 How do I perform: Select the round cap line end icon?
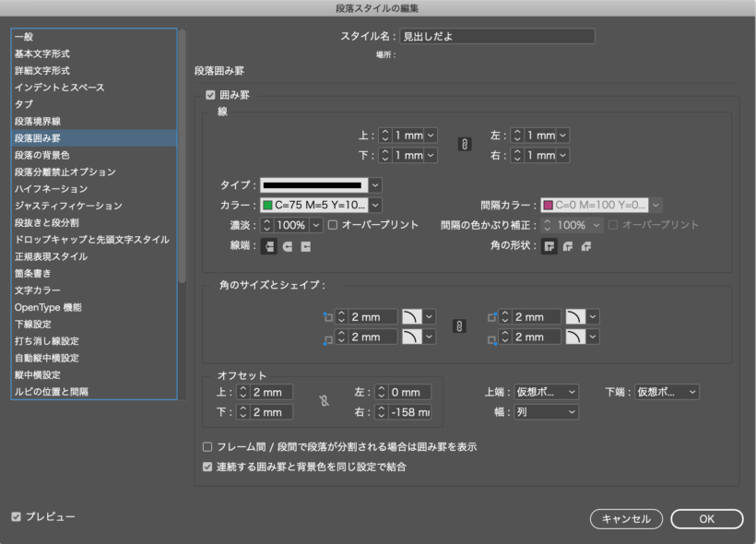pyautogui.click(x=288, y=246)
